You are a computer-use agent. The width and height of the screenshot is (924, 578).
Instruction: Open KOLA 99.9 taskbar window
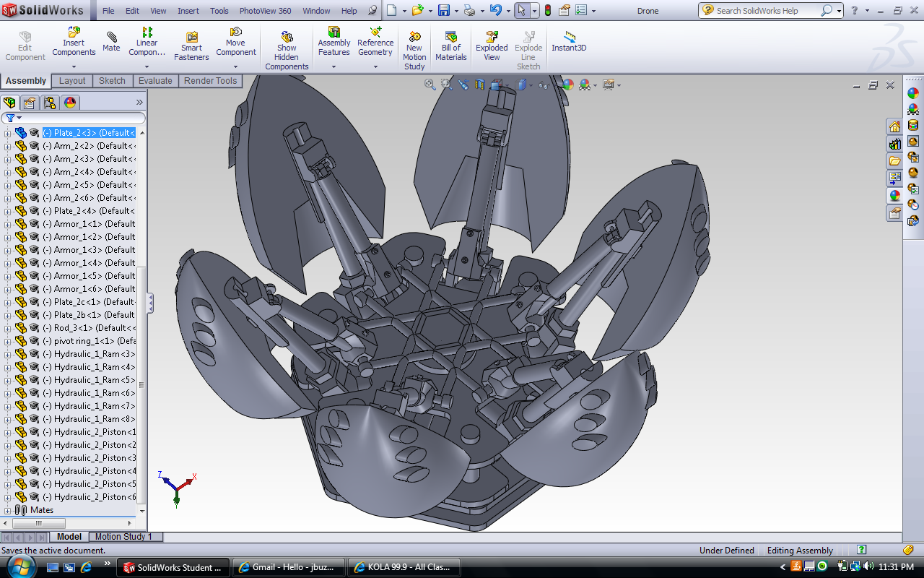pos(404,567)
